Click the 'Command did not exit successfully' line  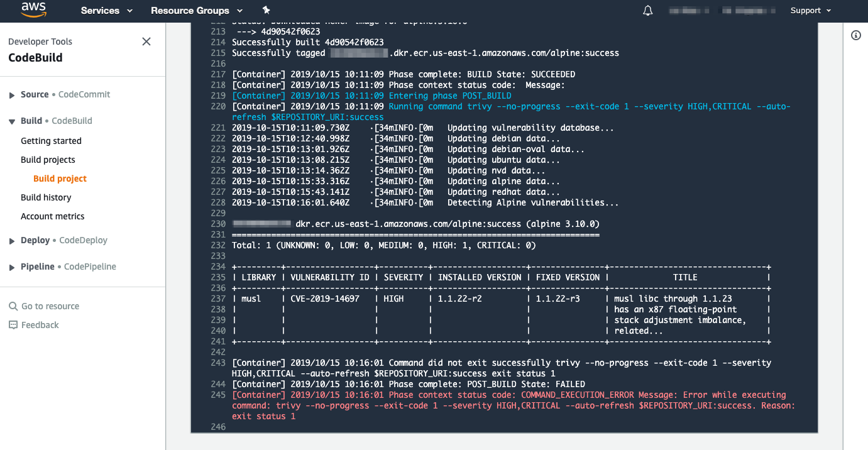(502, 368)
